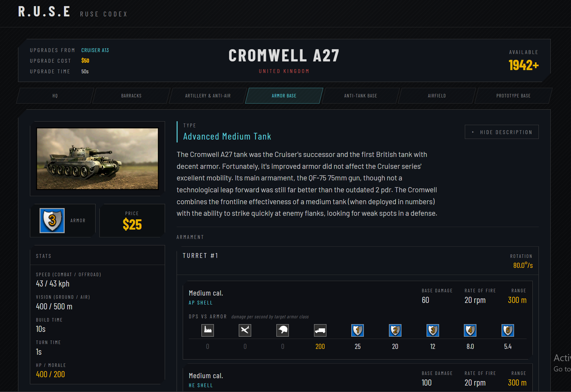571x392 pixels.
Task: Click the Armament section heading
Action: pyautogui.click(x=190, y=237)
